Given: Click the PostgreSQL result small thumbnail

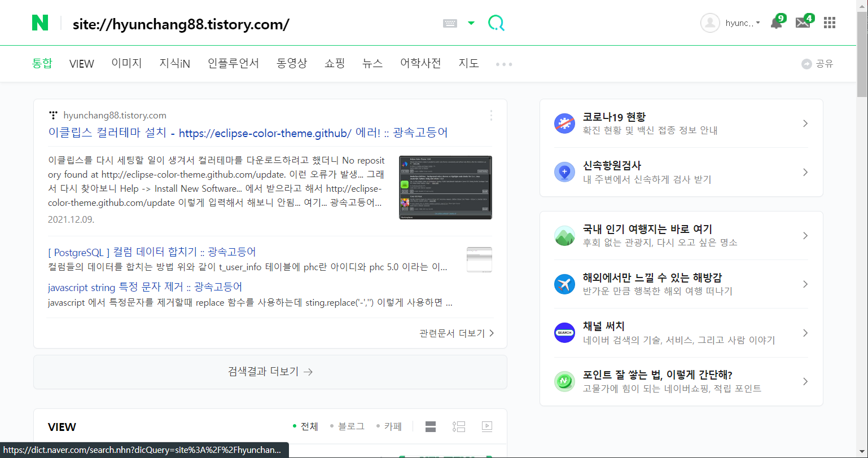Looking at the screenshot, I should pos(479,259).
